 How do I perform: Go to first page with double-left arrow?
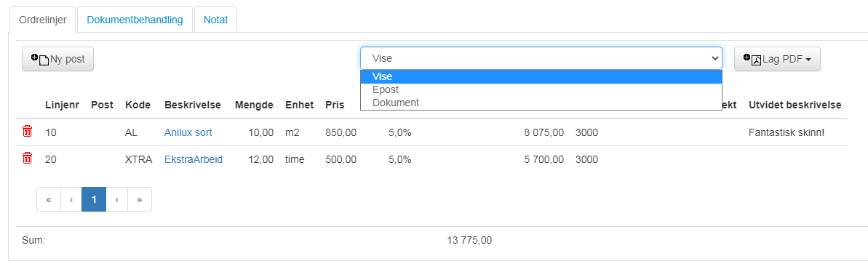(x=49, y=199)
